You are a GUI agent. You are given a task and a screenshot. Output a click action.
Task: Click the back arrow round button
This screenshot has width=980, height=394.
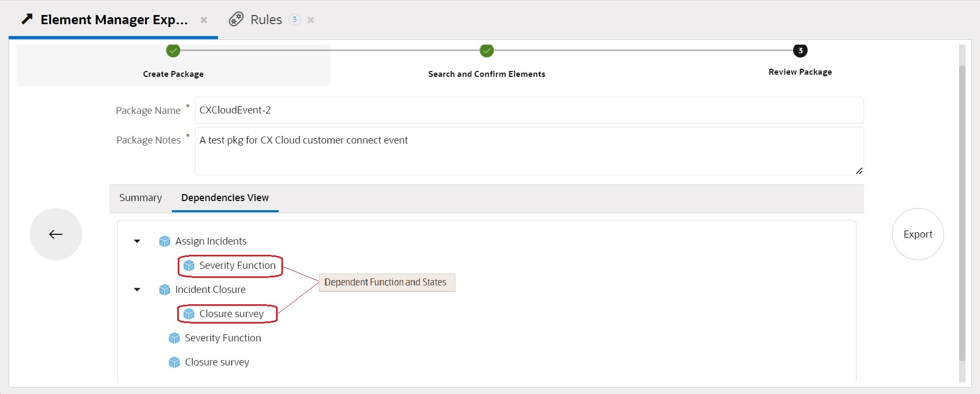pyautogui.click(x=56, y=234)
